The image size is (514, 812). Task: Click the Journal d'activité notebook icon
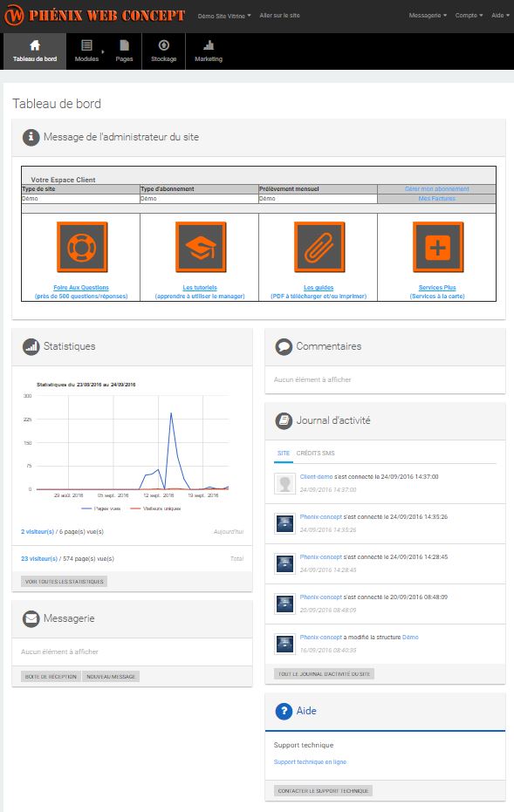tap(284, 420)
